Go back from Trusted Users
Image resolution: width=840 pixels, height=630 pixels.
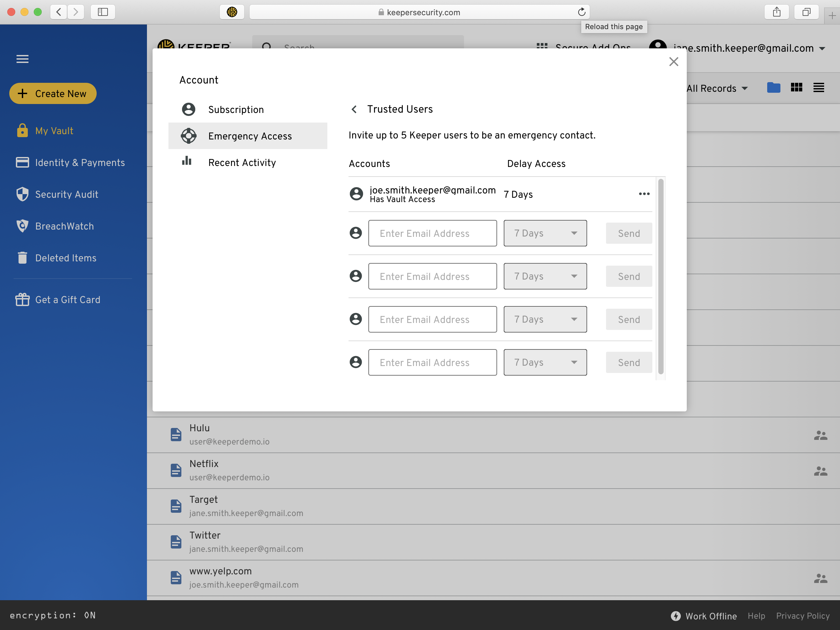[354, 109]
